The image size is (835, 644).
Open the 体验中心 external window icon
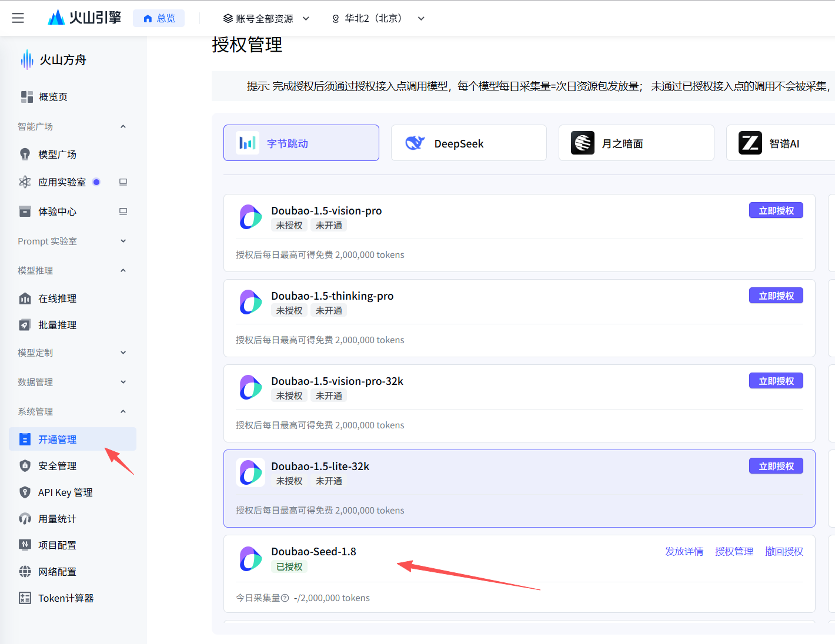tap(123, 212)
